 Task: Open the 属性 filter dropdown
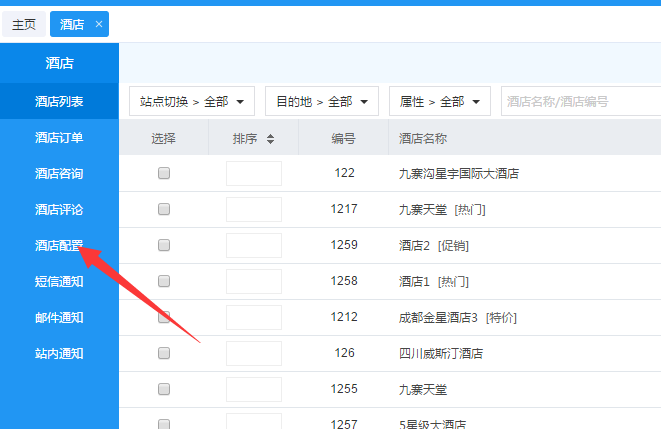click(439, 101)
